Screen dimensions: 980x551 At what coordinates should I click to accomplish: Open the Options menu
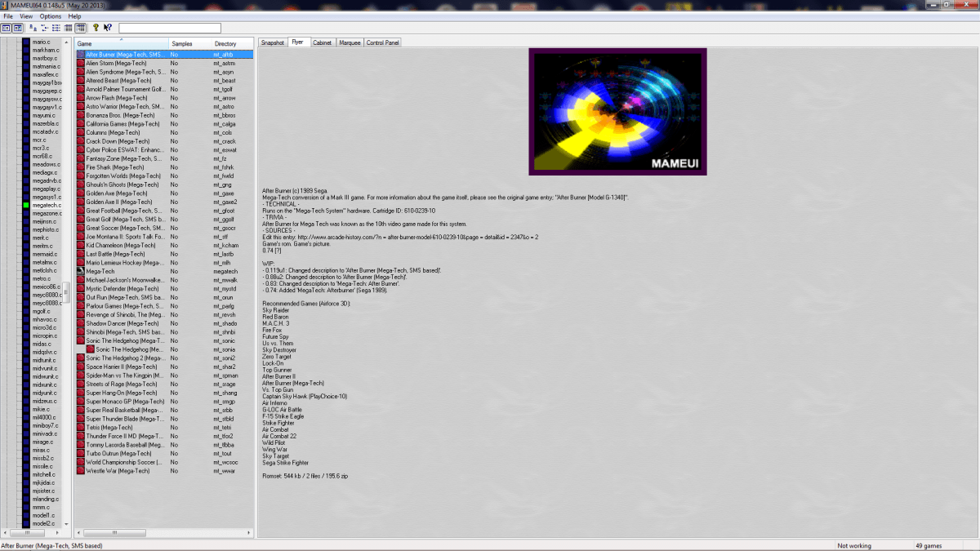[x=50, y=16]
